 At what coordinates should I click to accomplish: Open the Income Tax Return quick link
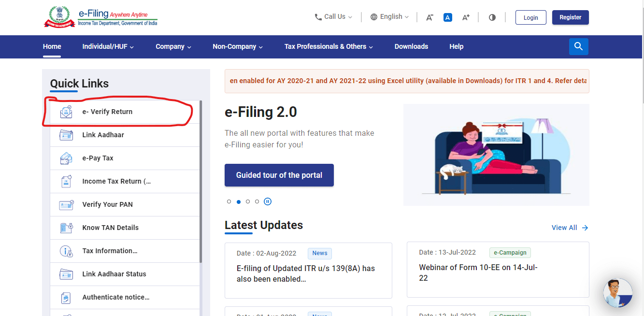click(x=125, y=182)
